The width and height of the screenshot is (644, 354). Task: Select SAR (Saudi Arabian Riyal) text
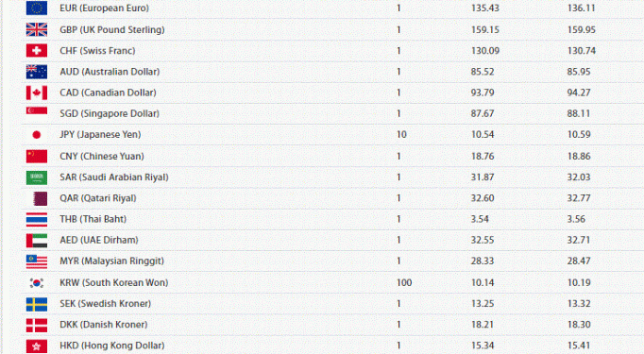114,177
